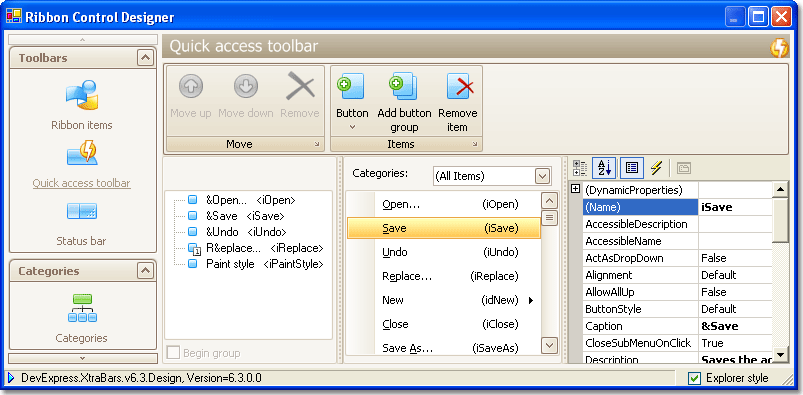Image resolution: width=803 pixels, height=395 pixels.
Task: Click the Quick access toolbar link
Action: [x=81, y=183]
